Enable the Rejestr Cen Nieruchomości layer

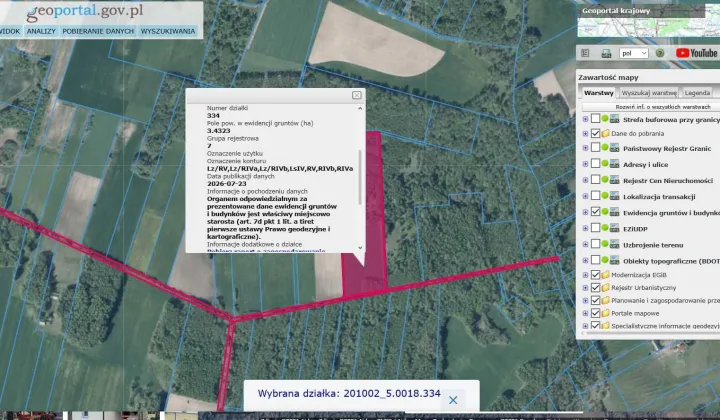596,180
